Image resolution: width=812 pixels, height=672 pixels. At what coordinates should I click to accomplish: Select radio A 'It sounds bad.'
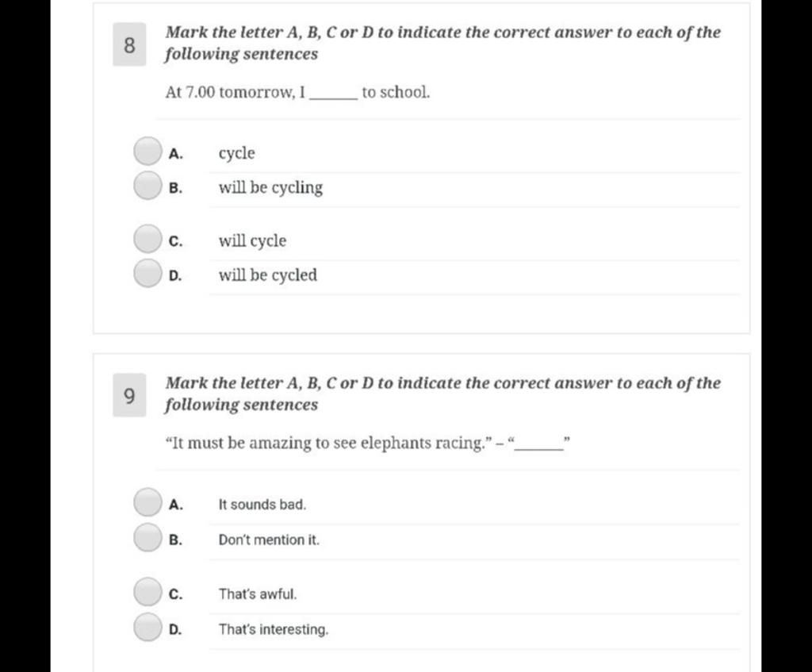[147, 502]
